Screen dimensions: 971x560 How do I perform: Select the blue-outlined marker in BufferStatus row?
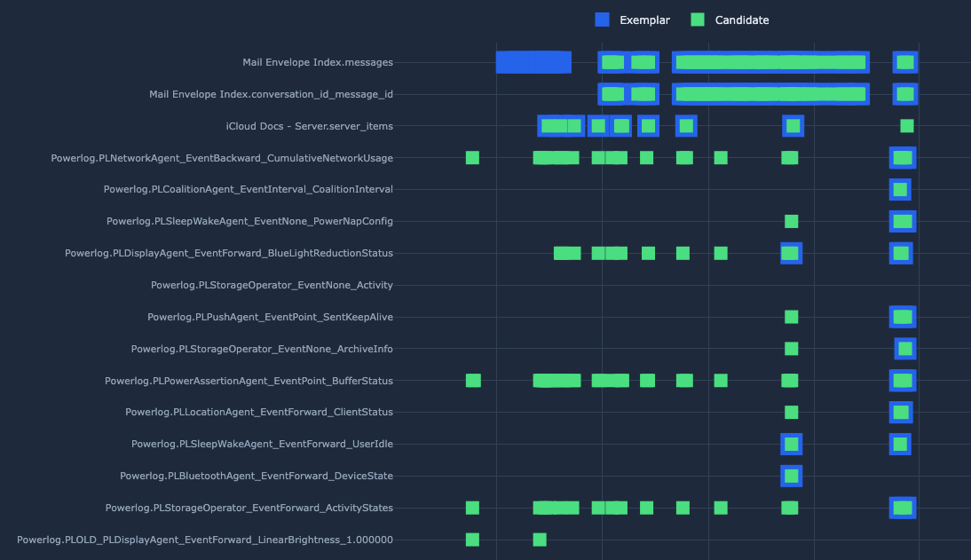coord(903,381)
